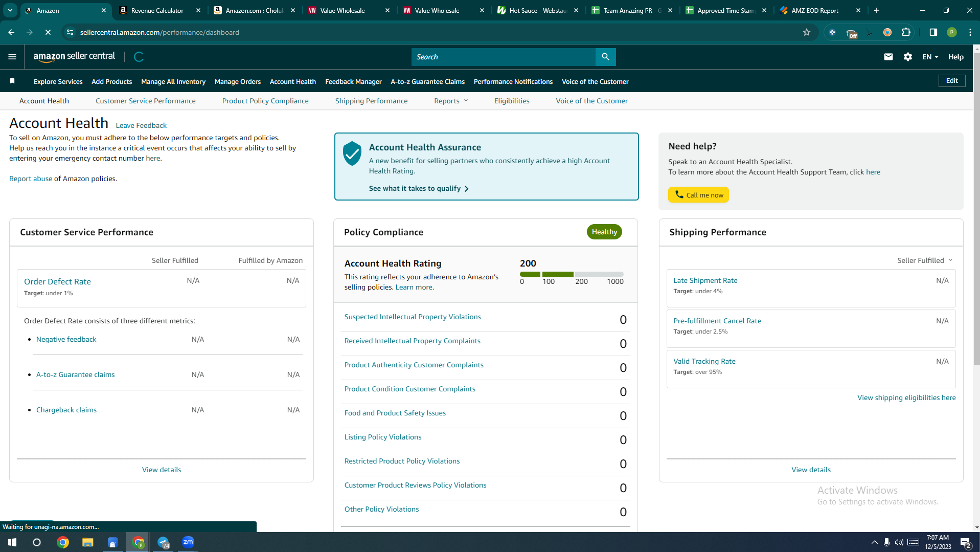Open File Explorer from the taskbar
The height and width of the screenshot is (552, 980).
coord(88,542)
